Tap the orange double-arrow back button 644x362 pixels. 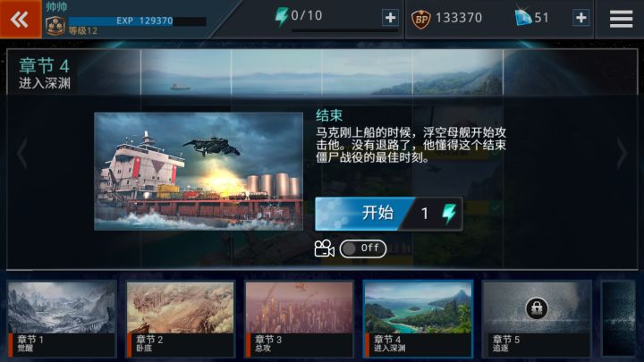pos(21,19)
